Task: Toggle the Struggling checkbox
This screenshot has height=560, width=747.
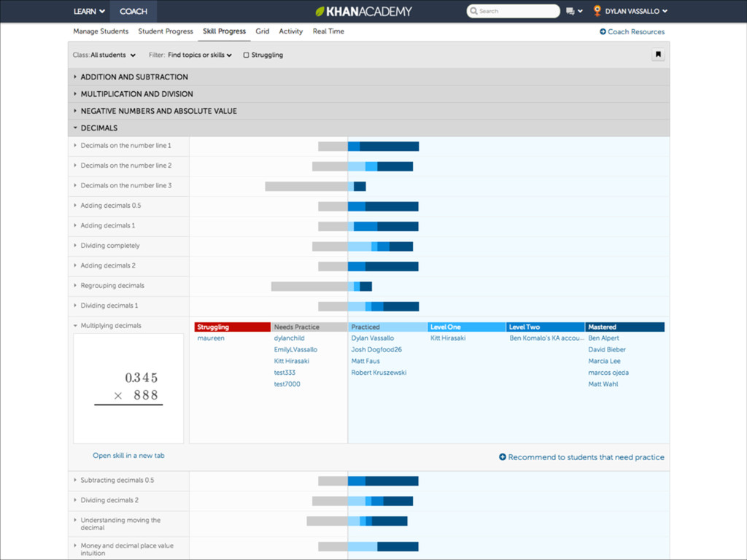Action: click(x=247, y=55)
